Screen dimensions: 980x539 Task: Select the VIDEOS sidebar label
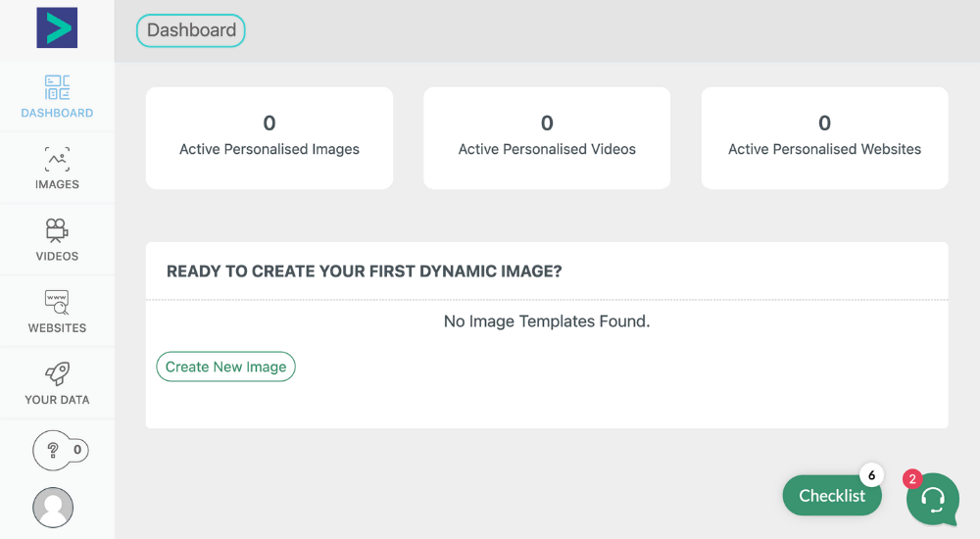coord(57,256)
